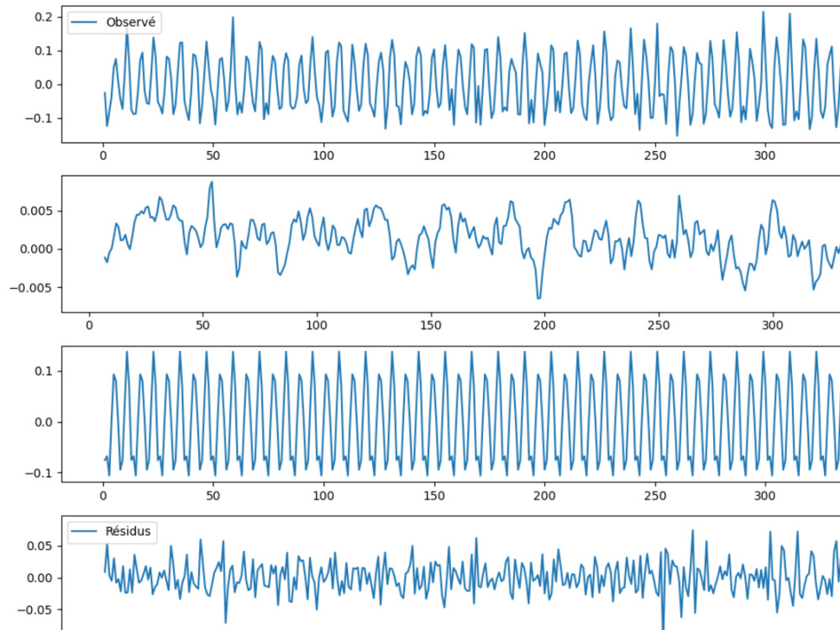The image size is (840, 630).
Task: Click x-tick 150 under the Observé plot
Action: point(434,156)
